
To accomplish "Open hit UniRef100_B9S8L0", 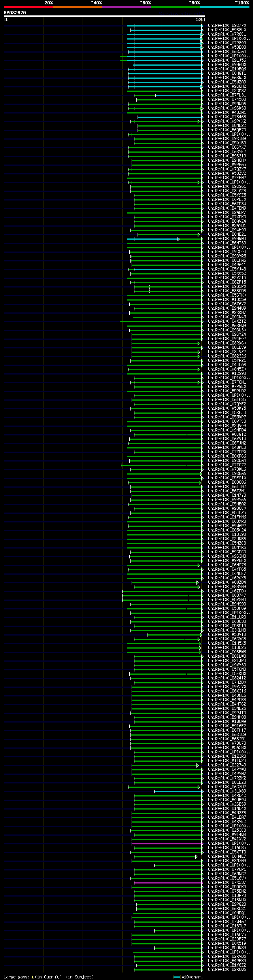I will tap(227, 30).
